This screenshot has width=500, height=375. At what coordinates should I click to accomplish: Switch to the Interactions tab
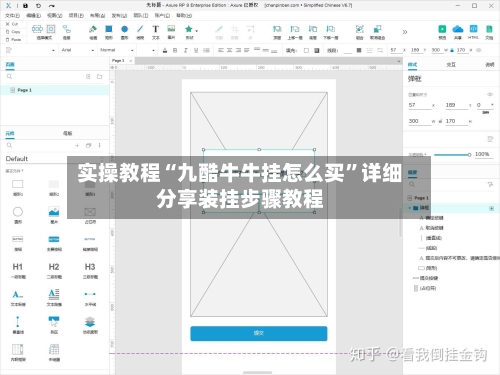point(451,65)
